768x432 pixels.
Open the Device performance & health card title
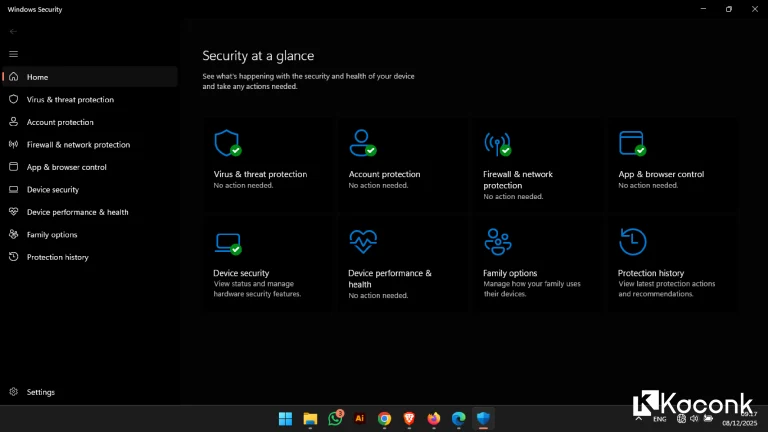[390, 279]
